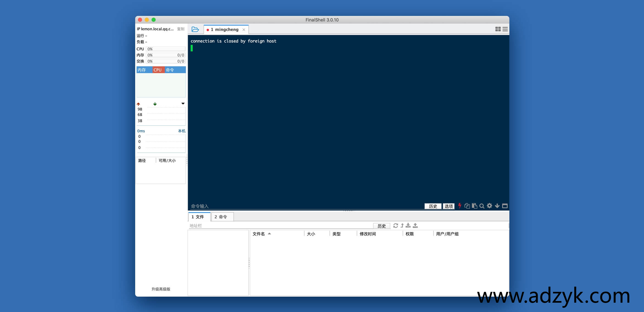Copy terminal text with the copy icon
The image size is (644, 312).
point(467,206)
